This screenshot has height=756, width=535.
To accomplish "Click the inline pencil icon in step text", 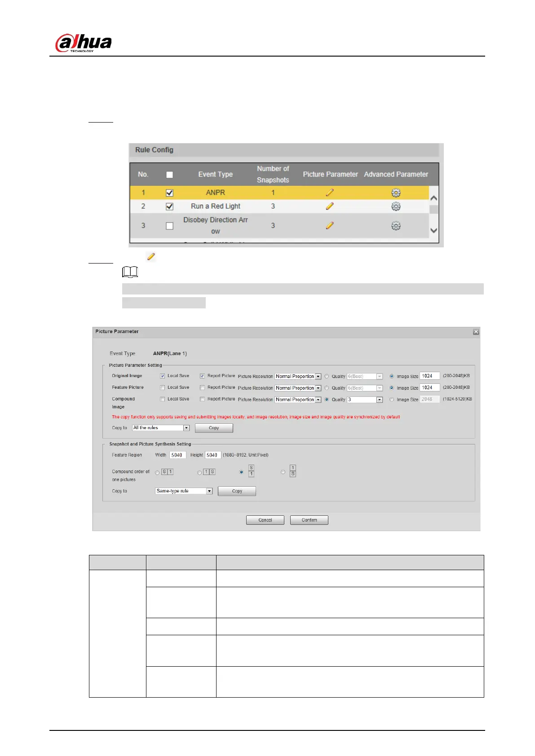I will coord(151,257).
